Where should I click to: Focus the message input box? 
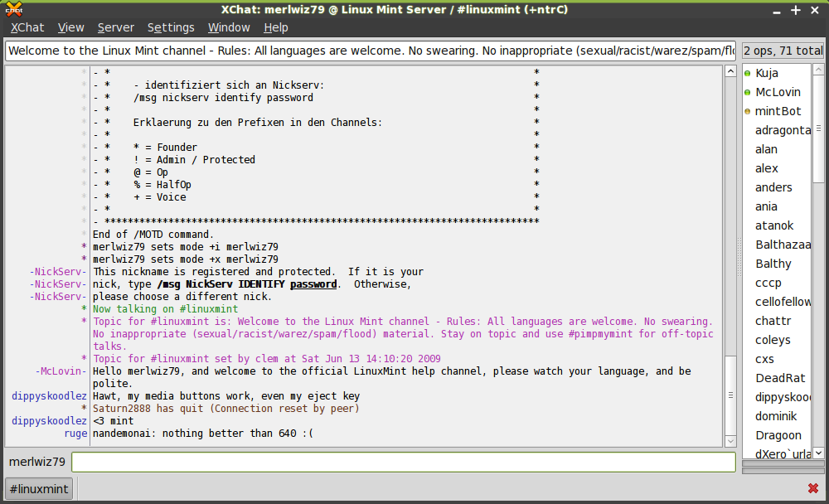point(404,462)
